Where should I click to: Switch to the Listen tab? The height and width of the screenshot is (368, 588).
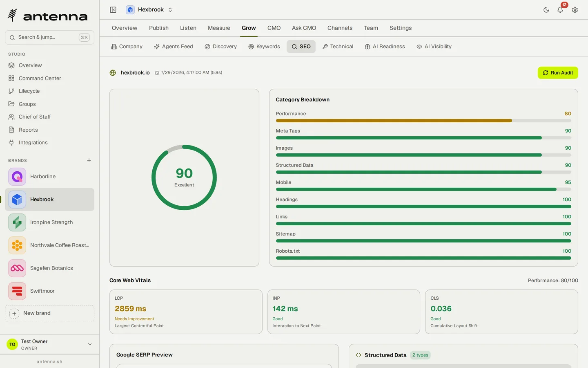point(188,28)
